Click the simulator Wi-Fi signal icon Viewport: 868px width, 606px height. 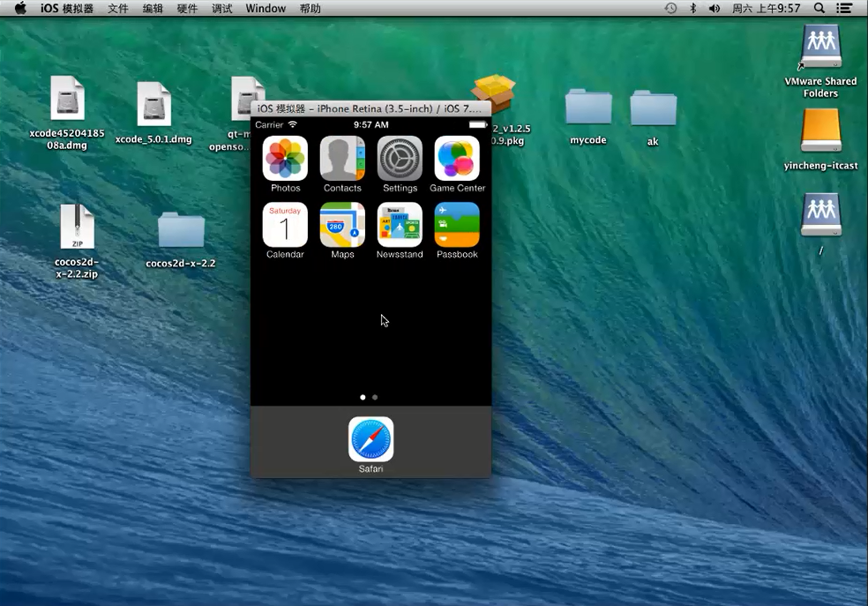(293, 124)
